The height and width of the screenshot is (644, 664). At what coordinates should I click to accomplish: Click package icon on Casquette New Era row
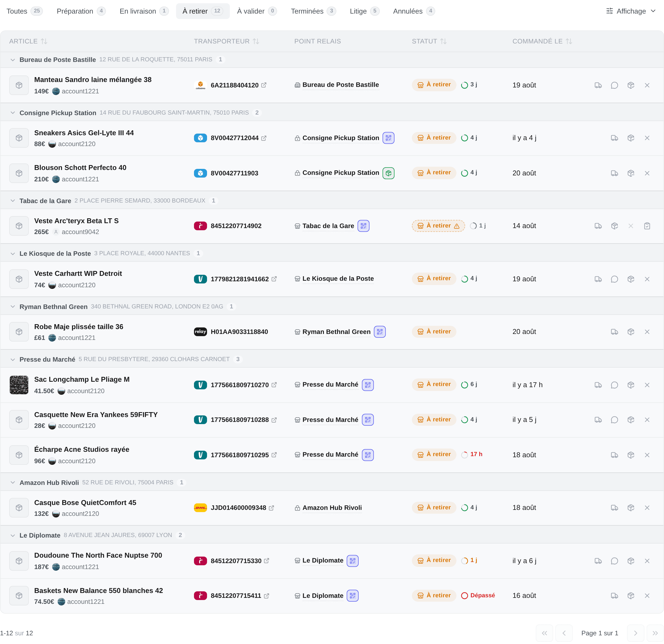(631, 420)
